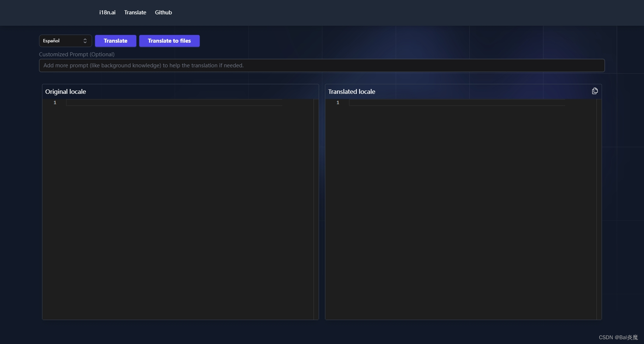Click the Translated locale heading
This screenshot has width=644, height=344.
click(351, 92)
